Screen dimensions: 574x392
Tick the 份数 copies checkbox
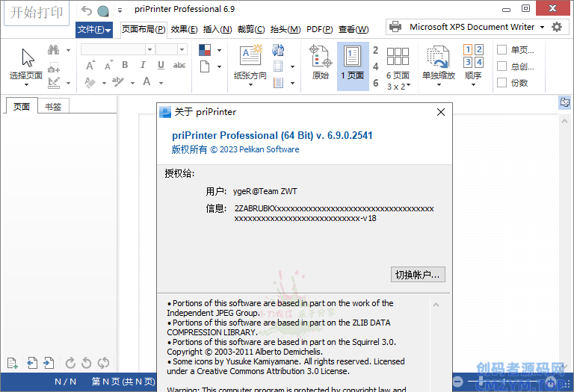pyautogui.click(x=502, y=83)
